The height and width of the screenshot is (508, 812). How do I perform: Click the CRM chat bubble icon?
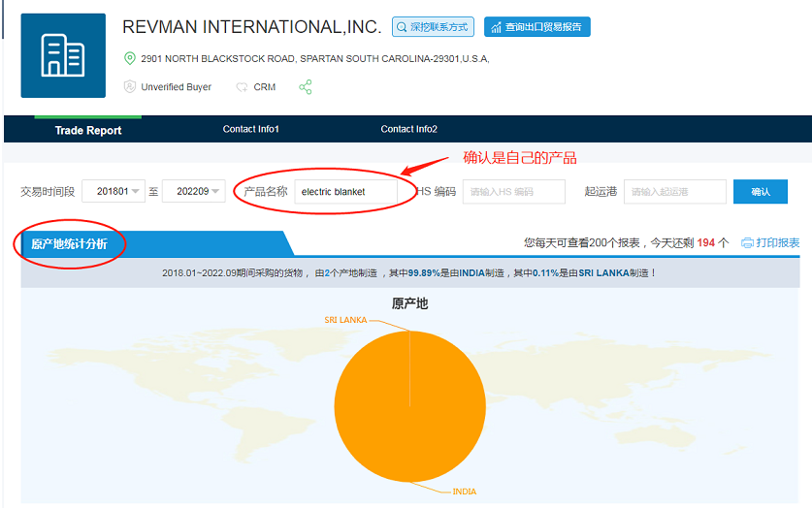coord(242,87)
